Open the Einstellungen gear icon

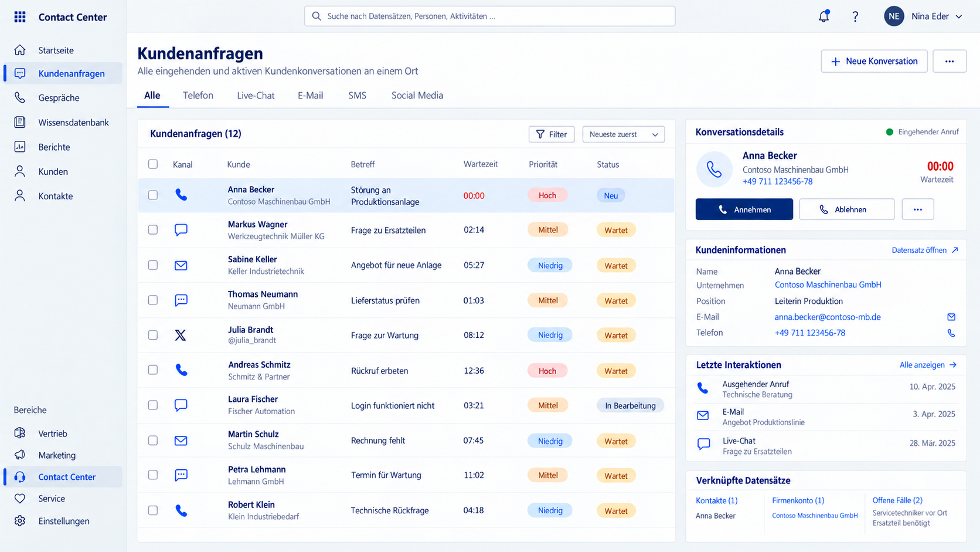point(20,521)
